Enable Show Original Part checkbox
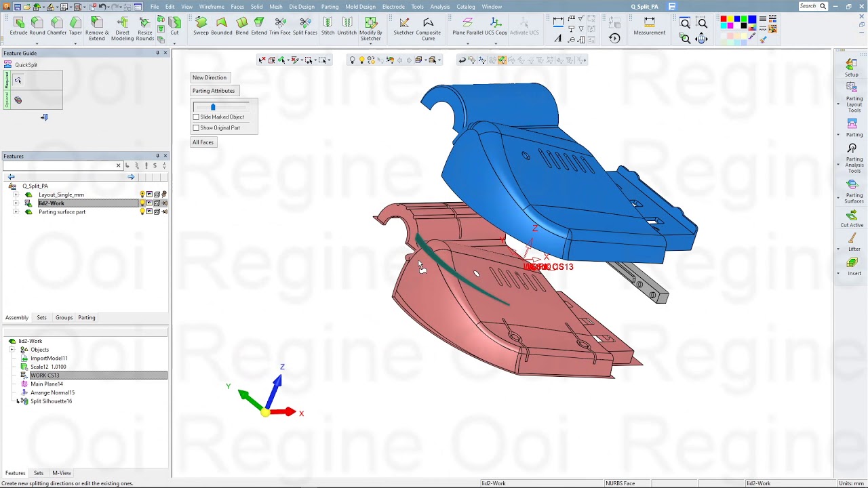The height and width of the screenshot is (488, 868). click(x=196, y=127)
